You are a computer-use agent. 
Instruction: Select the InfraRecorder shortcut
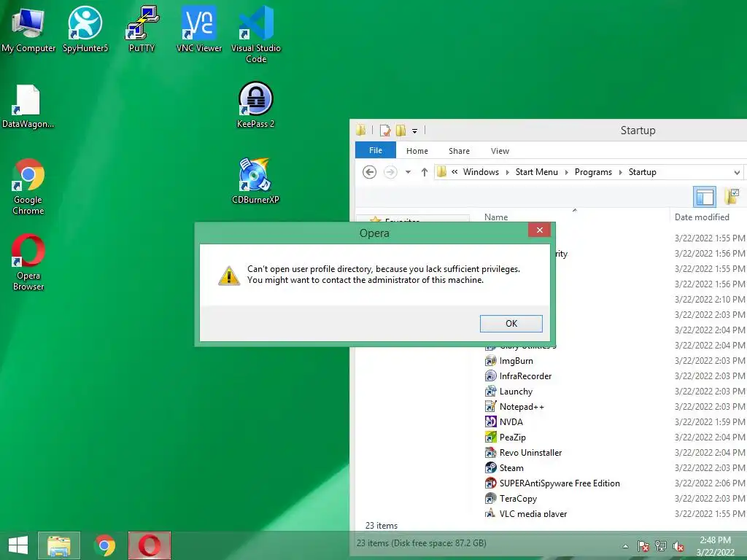coord(518,376)
